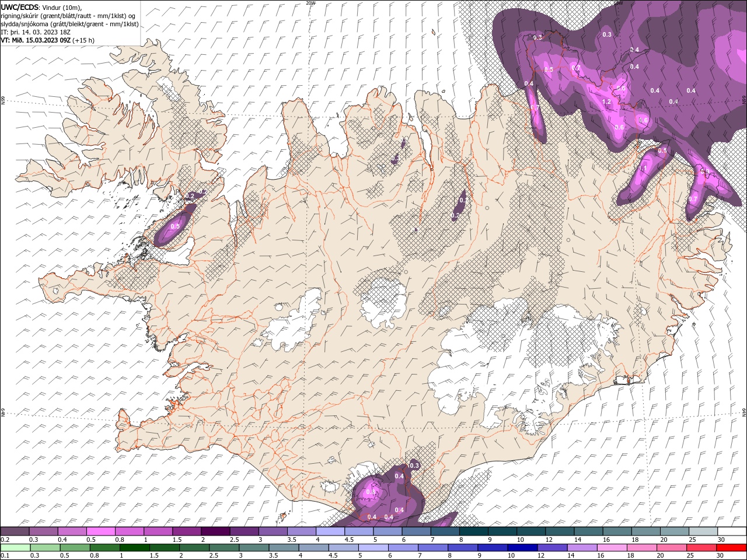Click the pale gray snow swatch starting at 25
747x560 pixels.
tap(703, 531)
